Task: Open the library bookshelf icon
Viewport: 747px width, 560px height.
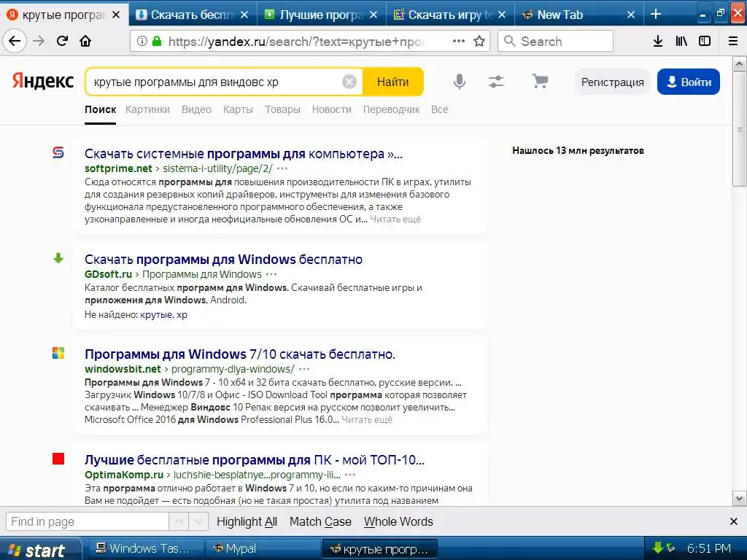Action: (681, 41)
